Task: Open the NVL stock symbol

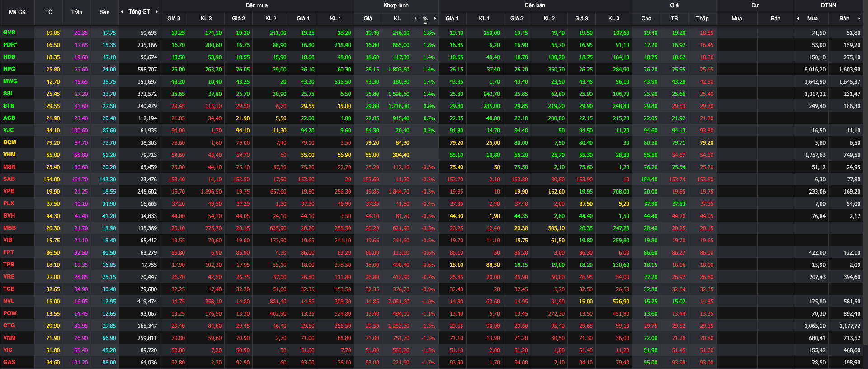Action: [x=9, y=301]
